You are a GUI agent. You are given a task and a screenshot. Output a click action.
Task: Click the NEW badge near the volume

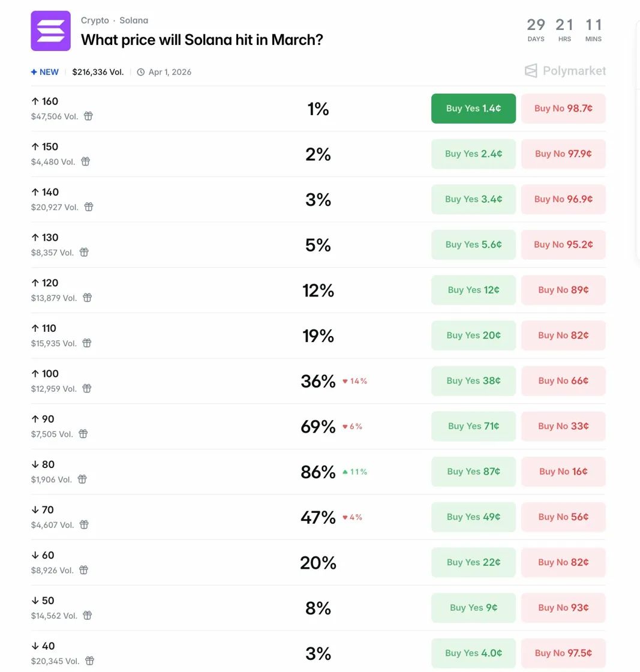pyautogui.click(x=44, y=71)
